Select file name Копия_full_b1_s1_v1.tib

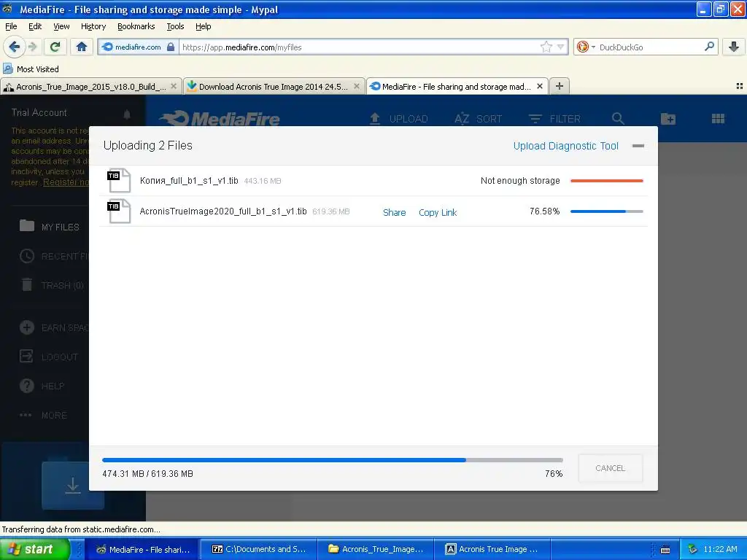189,181
